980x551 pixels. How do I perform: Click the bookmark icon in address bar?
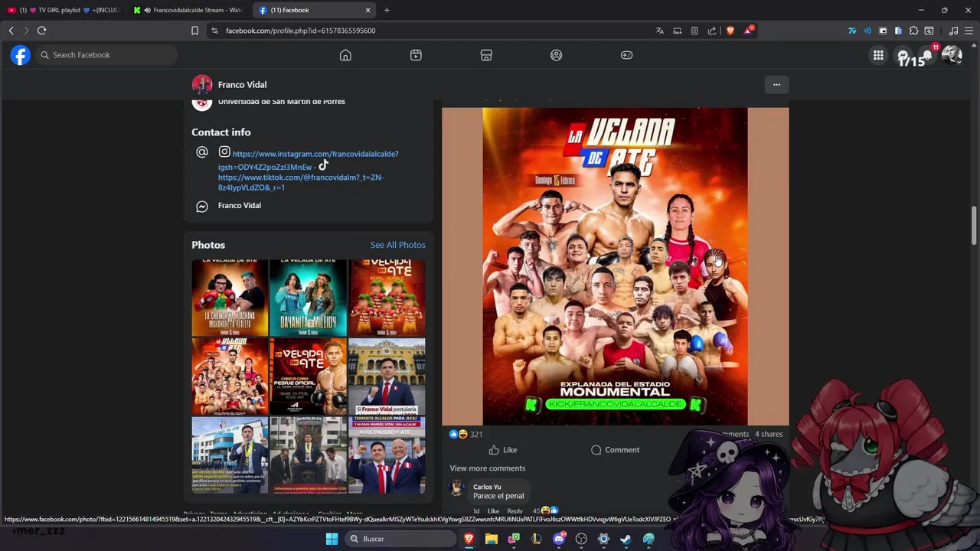[x=194, y=31]
